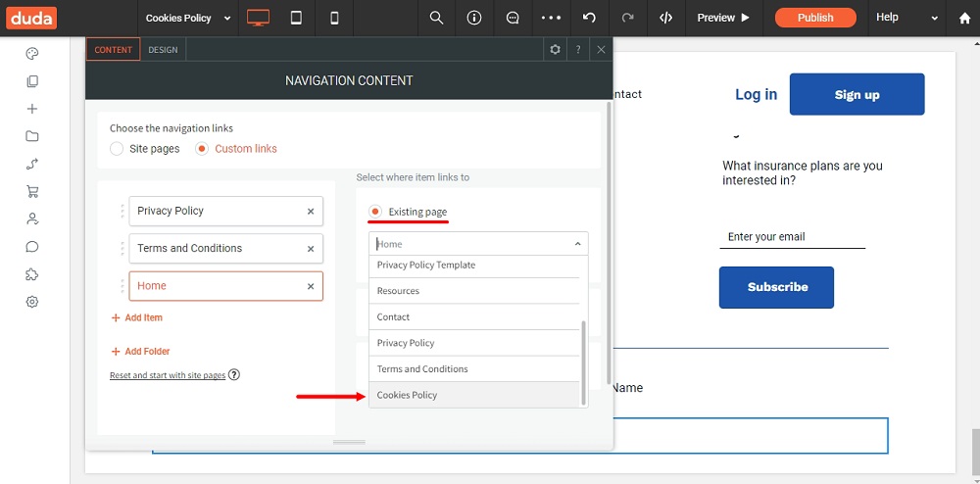Open the panel help question mark

(578, 49)
